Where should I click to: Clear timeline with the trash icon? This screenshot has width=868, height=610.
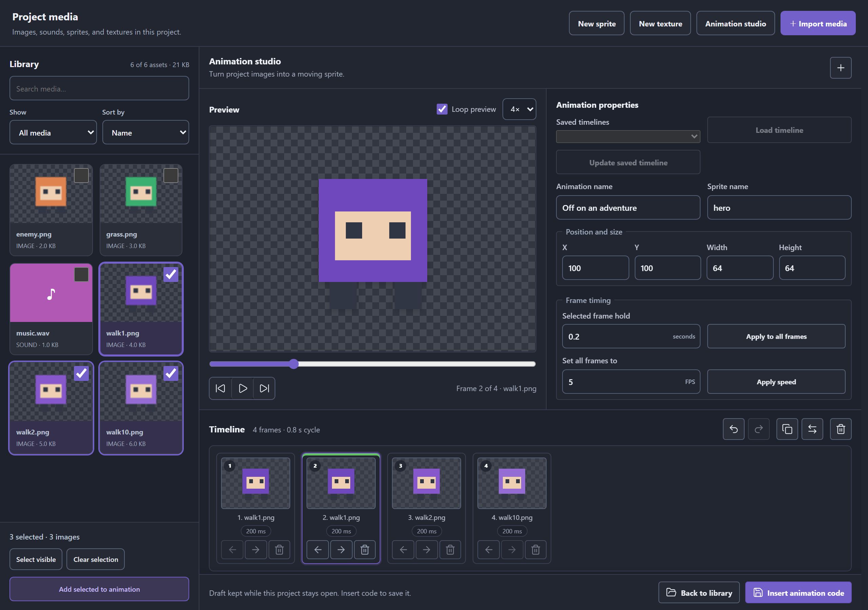[841, 429]
